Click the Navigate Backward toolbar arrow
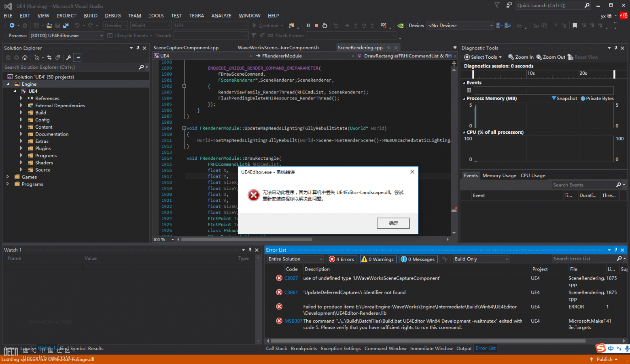This screenshot has height=364, width=630. pyautogui.click(x=12, y=25)
